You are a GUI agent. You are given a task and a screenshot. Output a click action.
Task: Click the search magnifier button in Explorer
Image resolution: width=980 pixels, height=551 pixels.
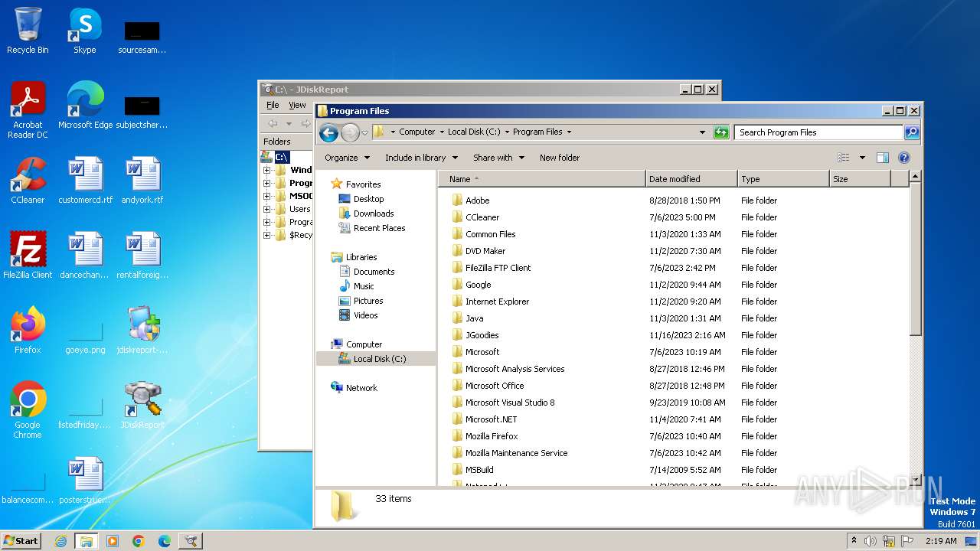pyautogui.click(x=911, y=132)
